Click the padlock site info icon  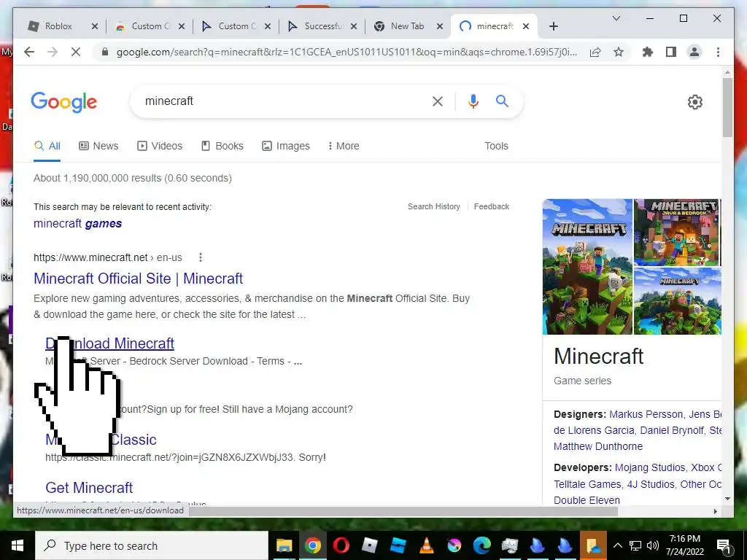pyautogui.click(x=105, y=52)
